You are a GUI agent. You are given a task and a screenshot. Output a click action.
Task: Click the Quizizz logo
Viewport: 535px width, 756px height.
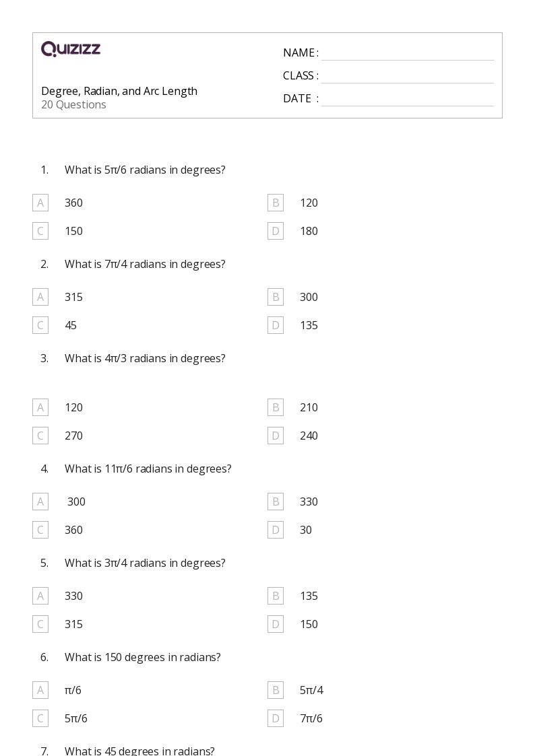(x=71, y=49)
